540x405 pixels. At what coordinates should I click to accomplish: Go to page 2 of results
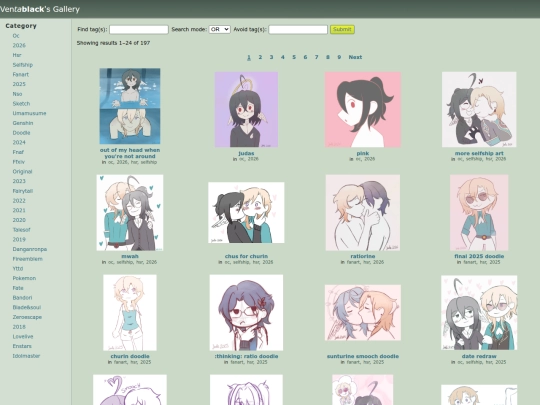pos(260,57)
